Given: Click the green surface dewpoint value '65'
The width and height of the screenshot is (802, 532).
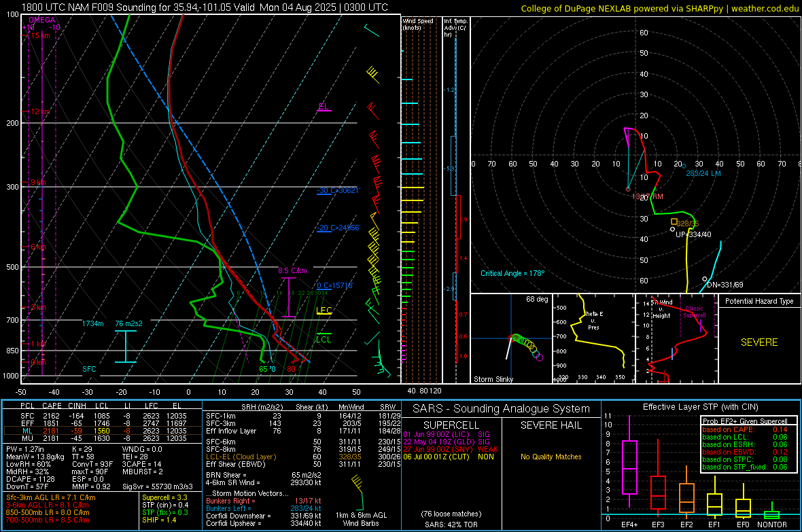Looking at the screenshot, I should (263, 369).
